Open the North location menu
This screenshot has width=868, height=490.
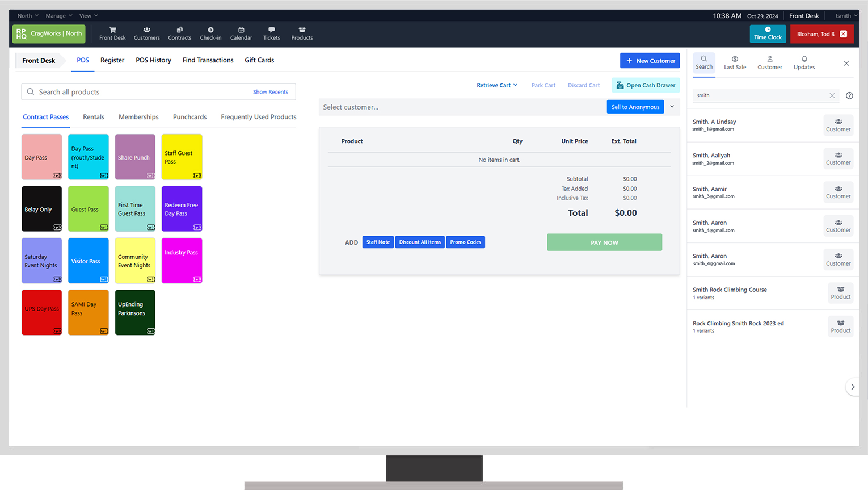click(28, 16)
